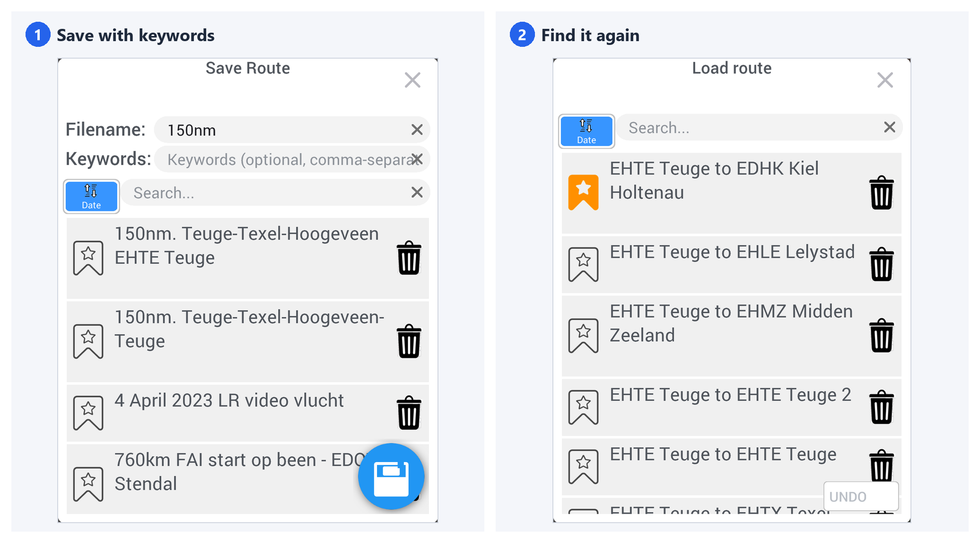Close the Load route dialog
980x543 pixels.
pos(885,80)
